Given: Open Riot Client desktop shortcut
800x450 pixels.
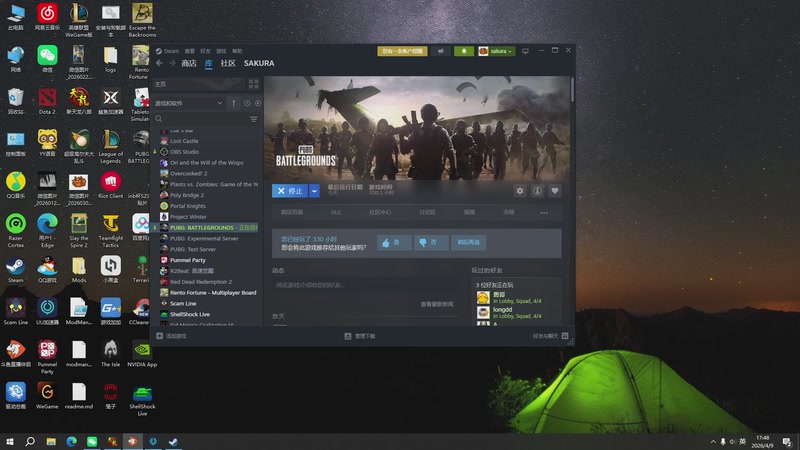Looking at the screenshot, I should tap(110, 185).
